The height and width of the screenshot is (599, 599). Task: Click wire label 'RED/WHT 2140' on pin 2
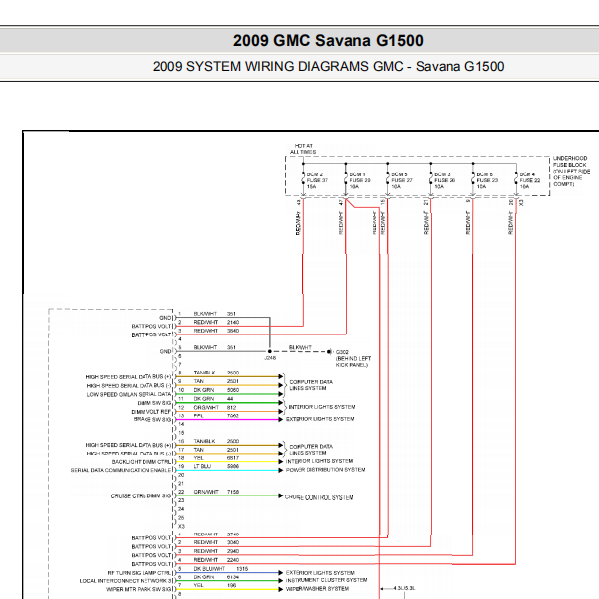pos(216,322)
